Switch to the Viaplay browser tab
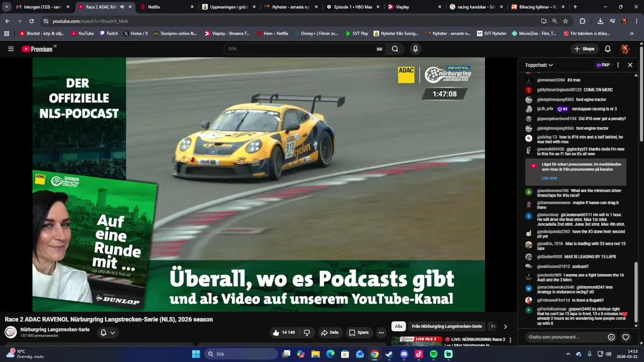The width and height of the screenshot is (644, 362). click(415, 7)
